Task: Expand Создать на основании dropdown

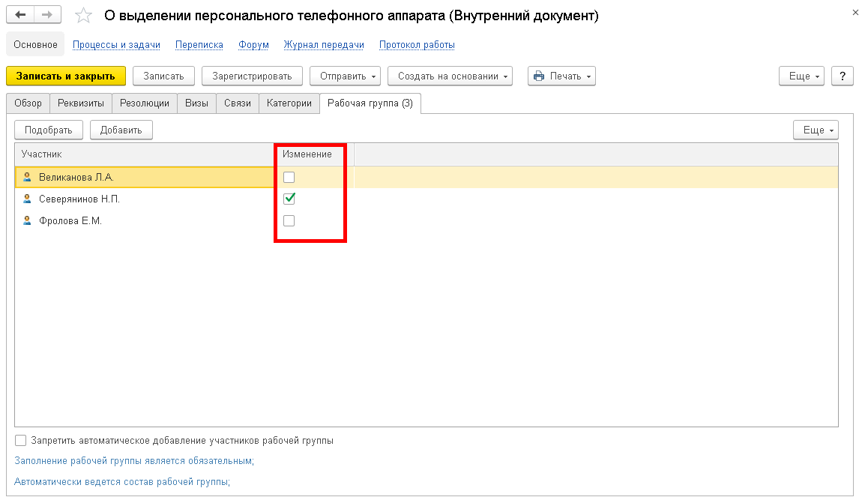Action: (x=450, y=76)
